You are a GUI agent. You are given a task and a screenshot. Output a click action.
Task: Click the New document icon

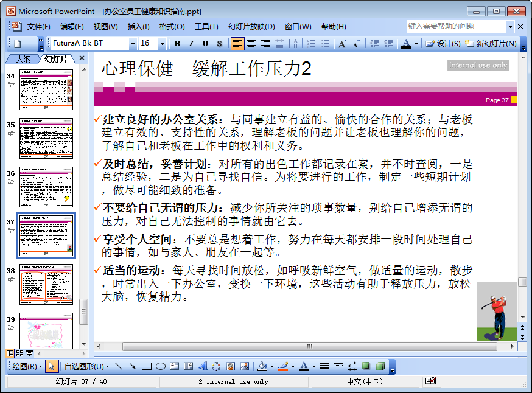tap(17, 43)
